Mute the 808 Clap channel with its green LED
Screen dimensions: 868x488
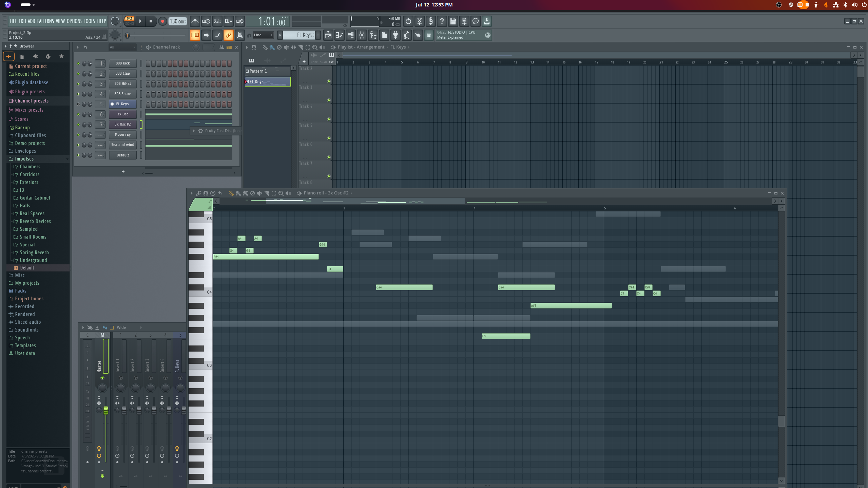click(78, 74)
